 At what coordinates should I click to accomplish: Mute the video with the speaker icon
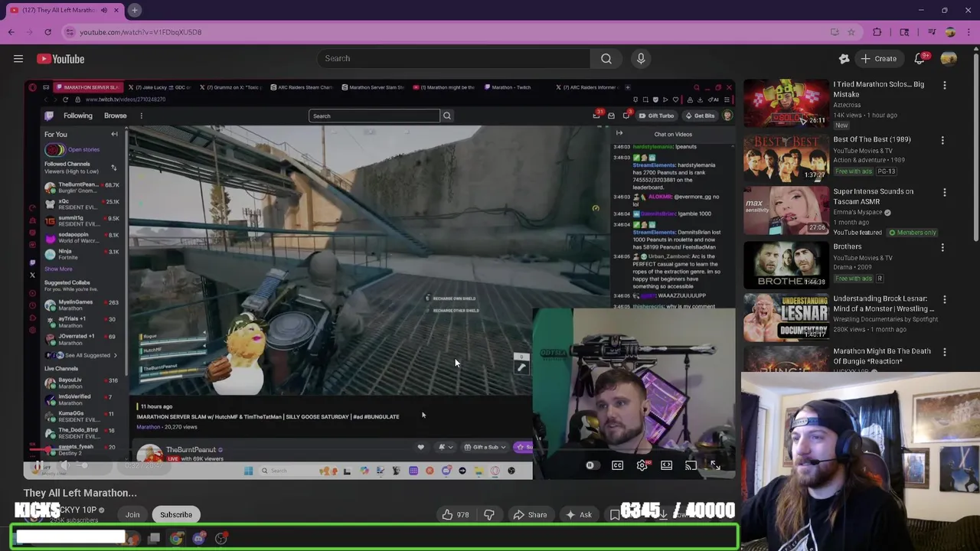point(64,466)
